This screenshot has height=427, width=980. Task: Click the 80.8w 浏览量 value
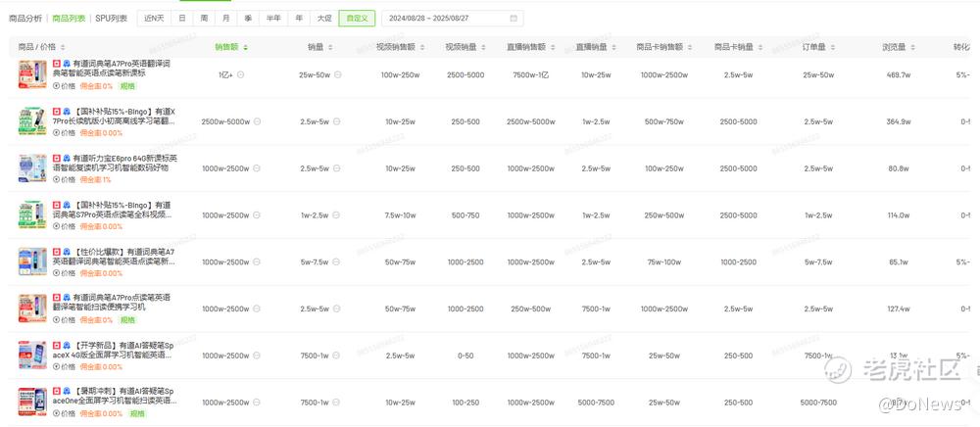point(898,168)
